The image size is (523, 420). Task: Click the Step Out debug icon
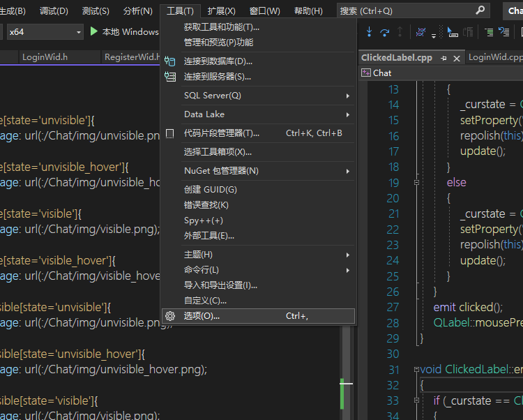click(x=400, y=31)
